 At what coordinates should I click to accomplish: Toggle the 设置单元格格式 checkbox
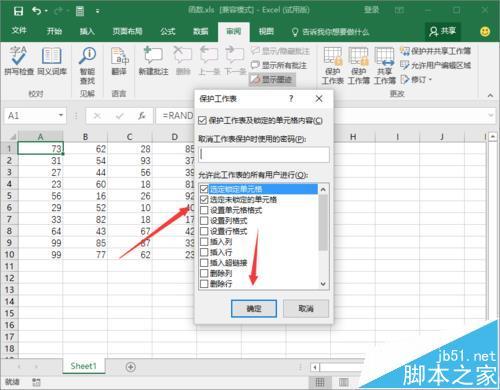pos(204,210)
